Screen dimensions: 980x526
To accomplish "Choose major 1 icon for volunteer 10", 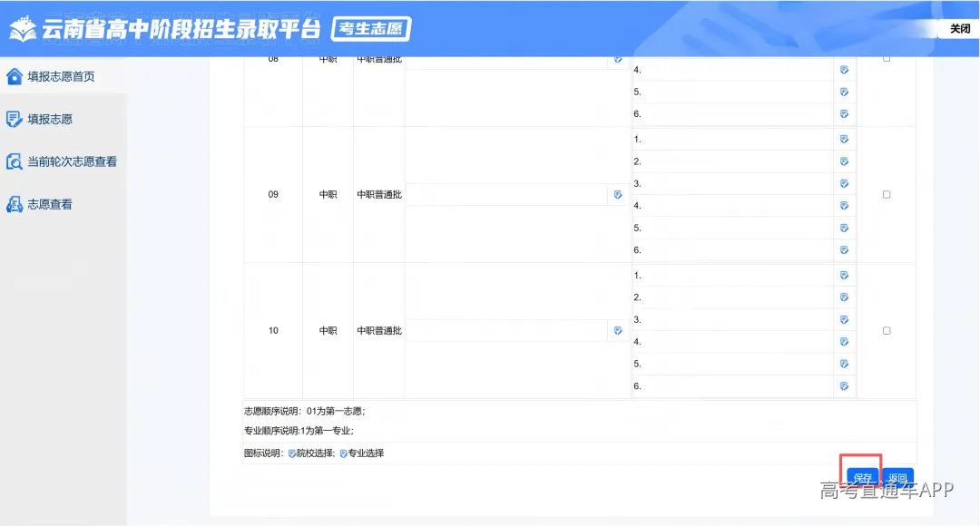I will (x=844, y=276).
